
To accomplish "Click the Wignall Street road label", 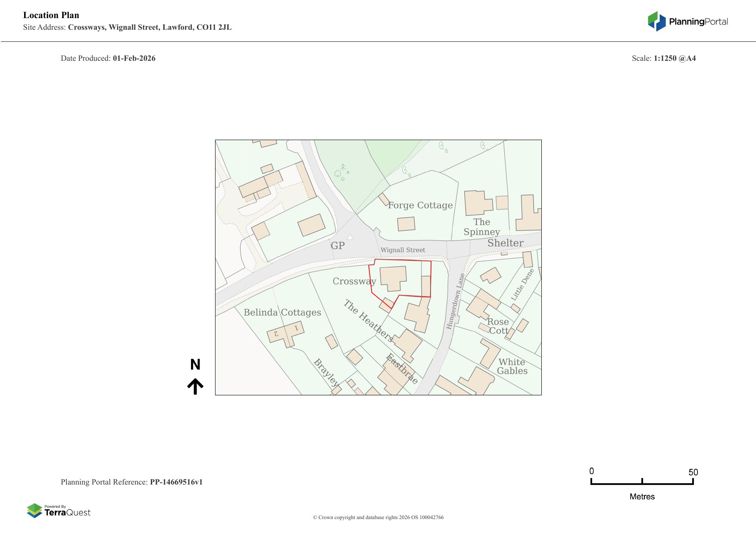I will (403, 250).
